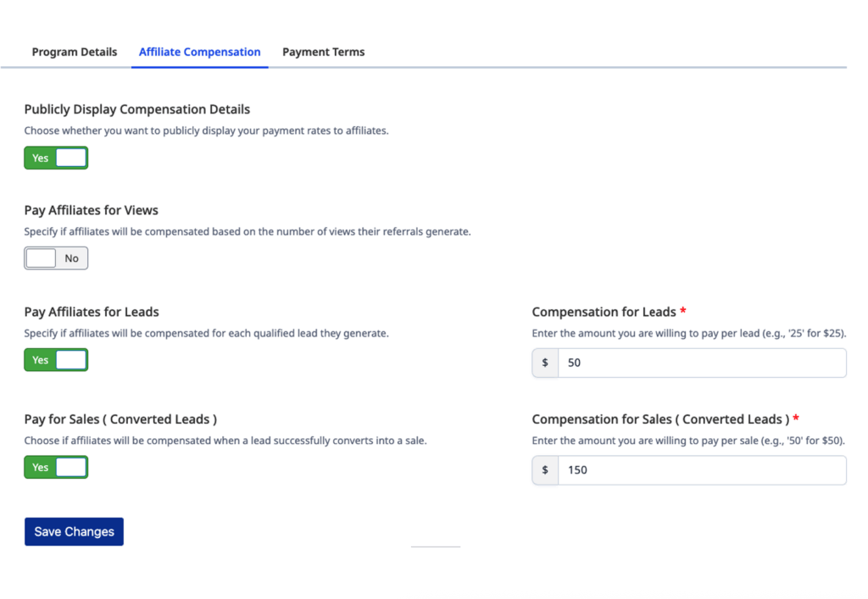Image resolution: width=868 pixels, height=599 pixels.
Task: Select the Affiliate Compensation tab
Action: point(199,52)
